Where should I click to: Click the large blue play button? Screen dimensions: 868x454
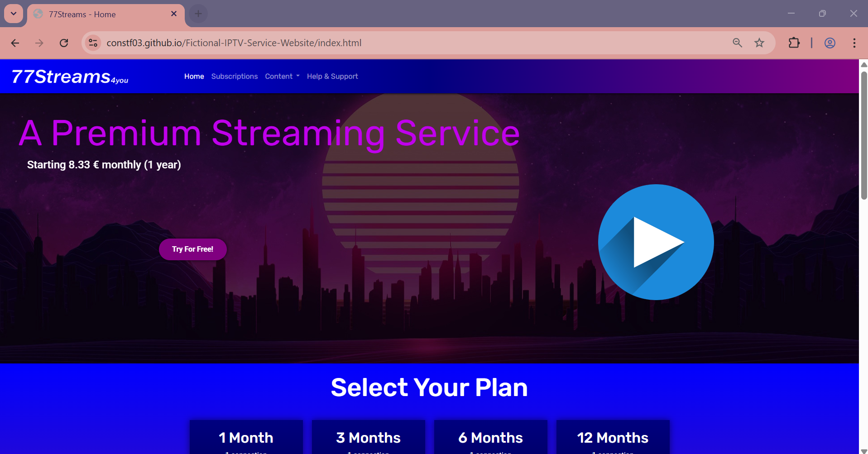click(656, 242)
